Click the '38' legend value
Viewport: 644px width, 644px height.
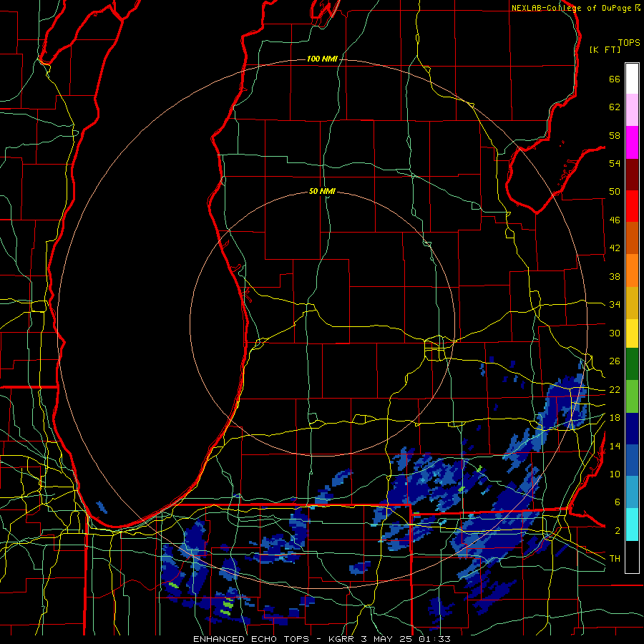click(x=615, y=276)
